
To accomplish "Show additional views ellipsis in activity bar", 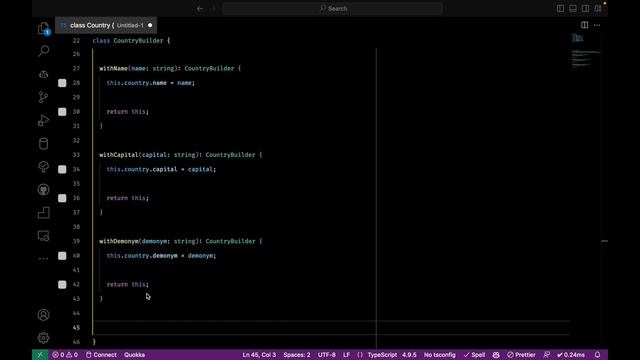I will point(43,258).
